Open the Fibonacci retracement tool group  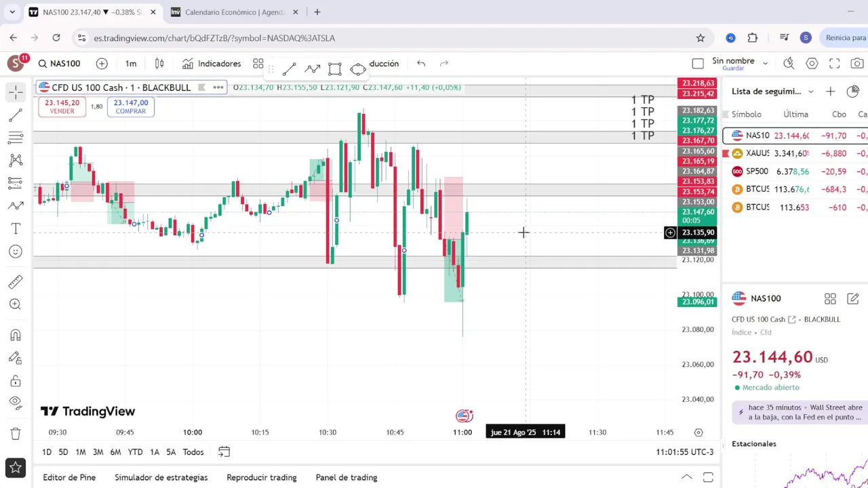coord(16,138)
